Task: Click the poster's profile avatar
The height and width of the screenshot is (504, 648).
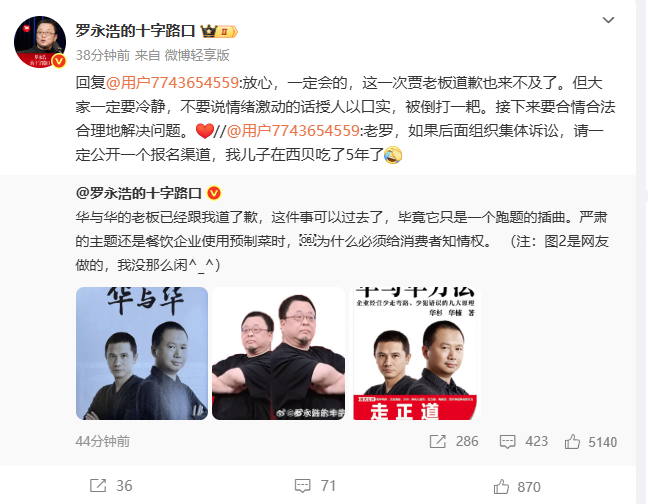Action: 40,42
